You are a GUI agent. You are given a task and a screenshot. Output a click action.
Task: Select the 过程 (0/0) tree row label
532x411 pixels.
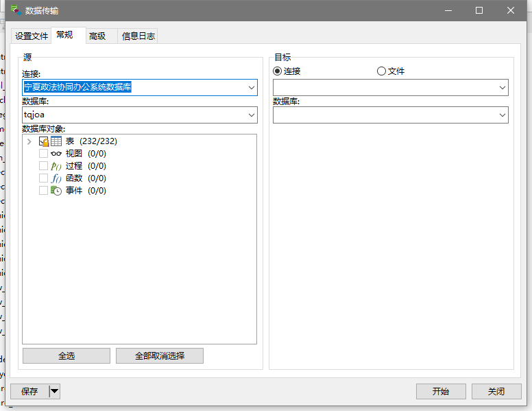point(86,166)
